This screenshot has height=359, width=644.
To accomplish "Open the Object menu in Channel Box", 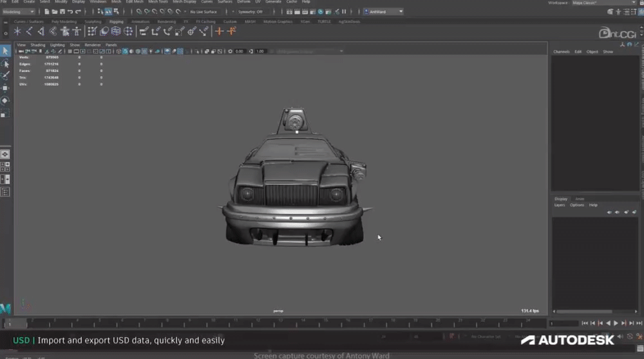I will [592, 51].
